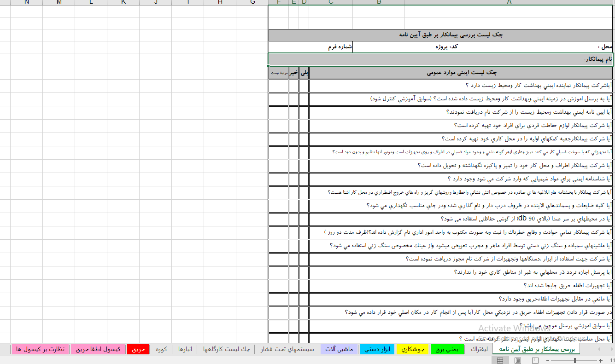Select the question about ماشينهاي سمباده و سنگ زني
Screen dimensions: 615x364
click(461, 246)
